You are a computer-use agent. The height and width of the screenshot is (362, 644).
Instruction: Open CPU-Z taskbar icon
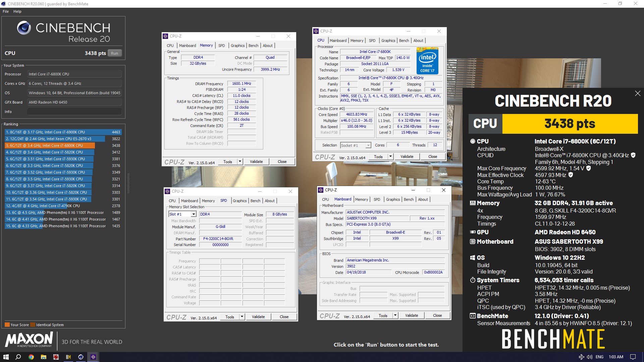(93, 357)
